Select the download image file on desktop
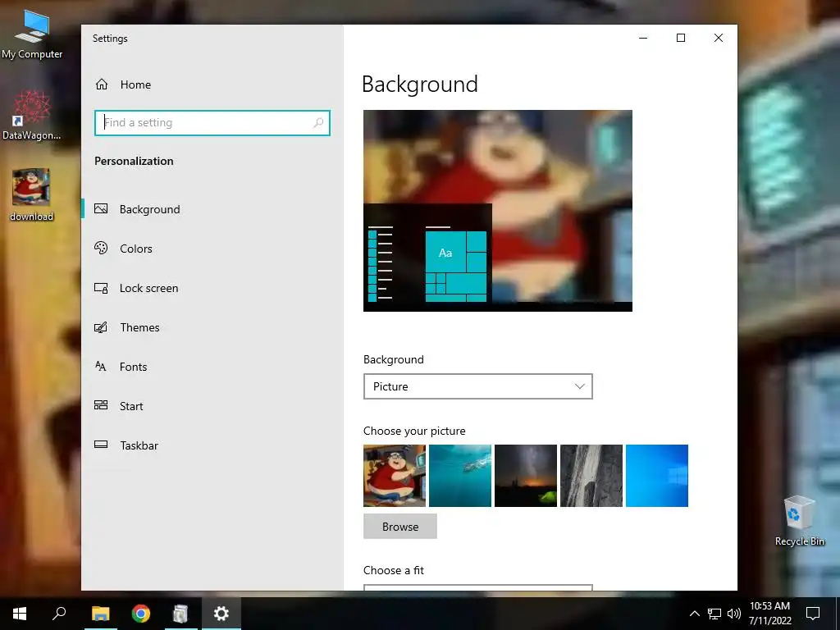The height and width of the screenshot is (630, 840). point(32,194)
